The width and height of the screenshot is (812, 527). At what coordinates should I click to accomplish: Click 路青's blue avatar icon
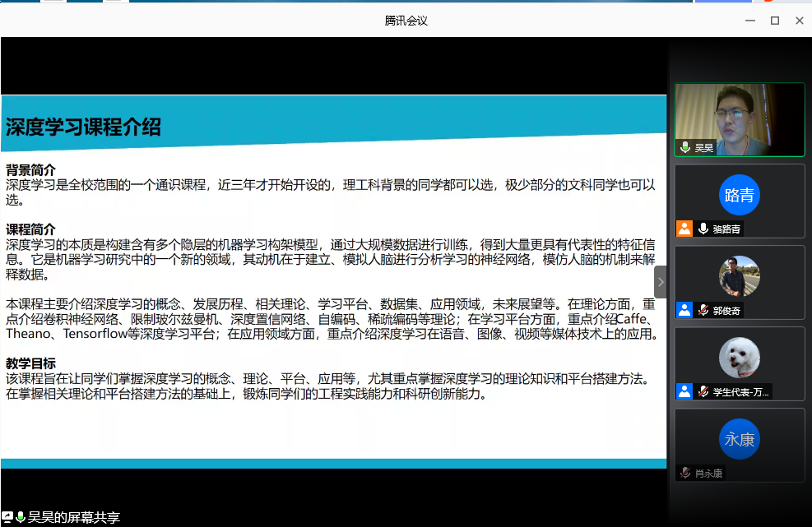[x=740, y=195]
